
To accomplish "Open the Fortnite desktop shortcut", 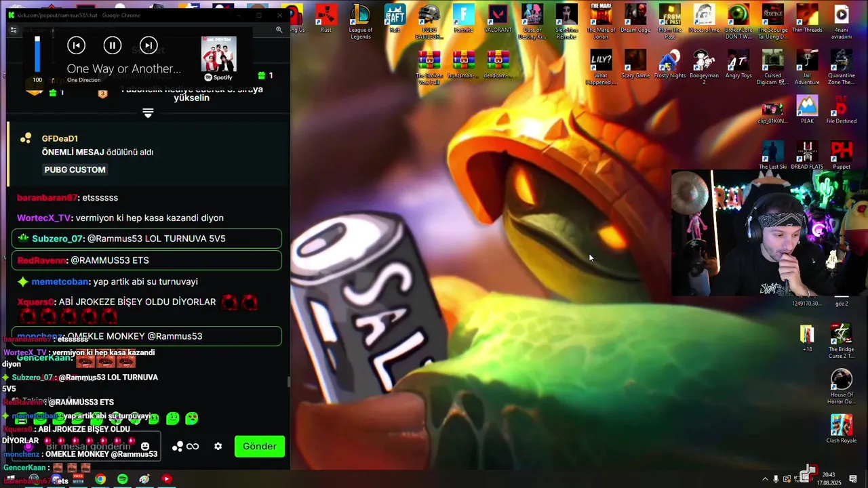I will click(463, 18).
